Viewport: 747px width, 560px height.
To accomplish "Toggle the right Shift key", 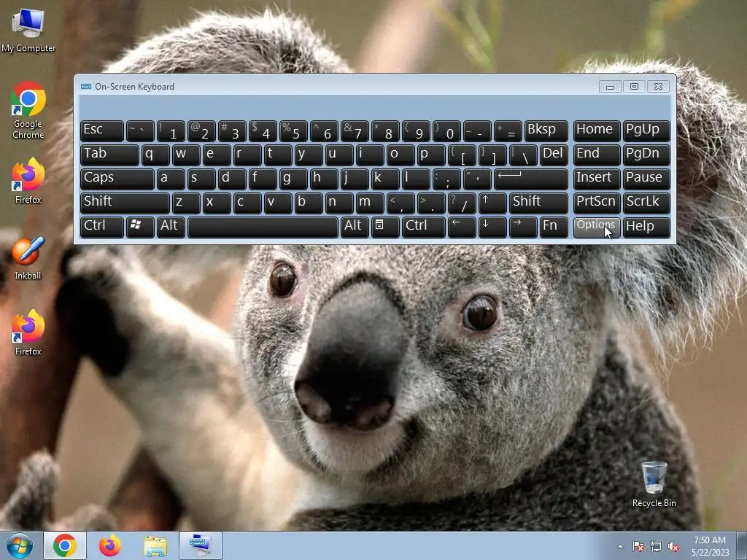I will click(x=538, y=203).
